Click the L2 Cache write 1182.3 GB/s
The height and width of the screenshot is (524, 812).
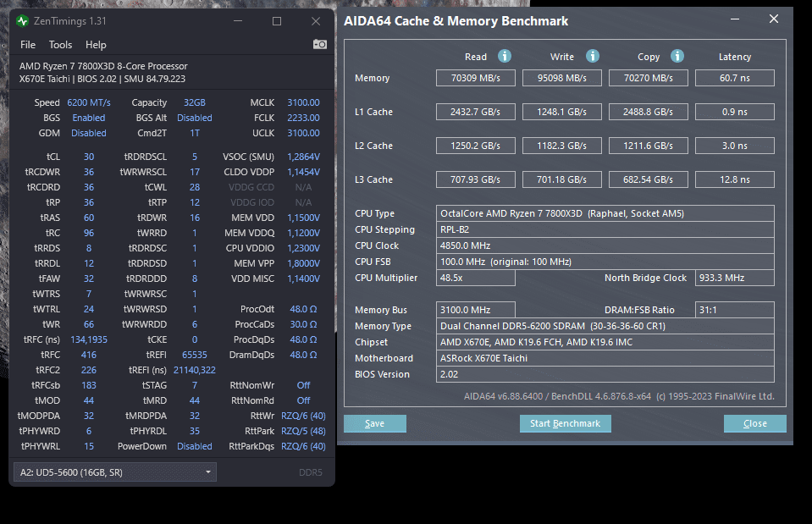coord(562,146)
